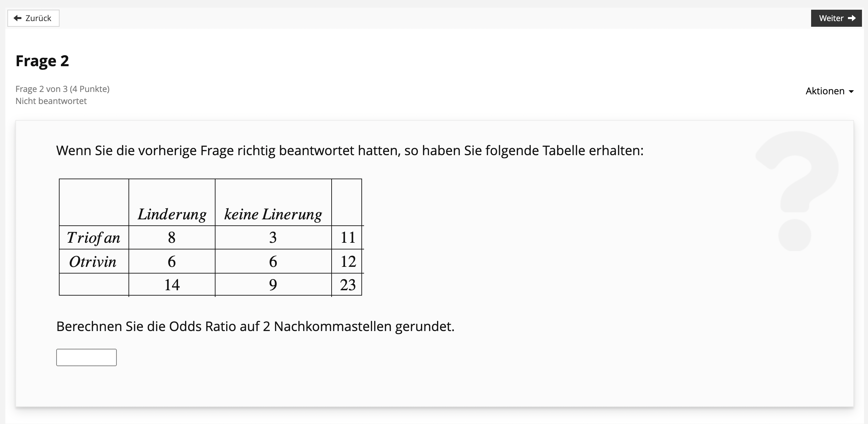Click the arrow inside the back navigation button
The height and width of the screenshot is (424, 868).
(17, 18)
